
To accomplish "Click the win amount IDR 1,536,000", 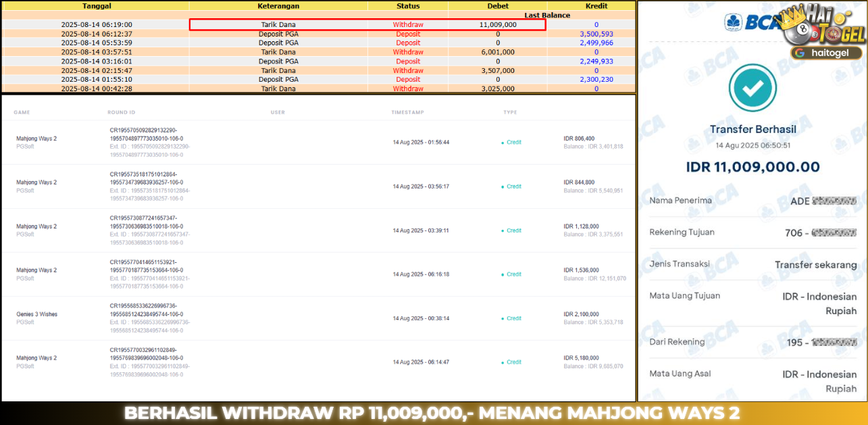I will tap(581, 270).
